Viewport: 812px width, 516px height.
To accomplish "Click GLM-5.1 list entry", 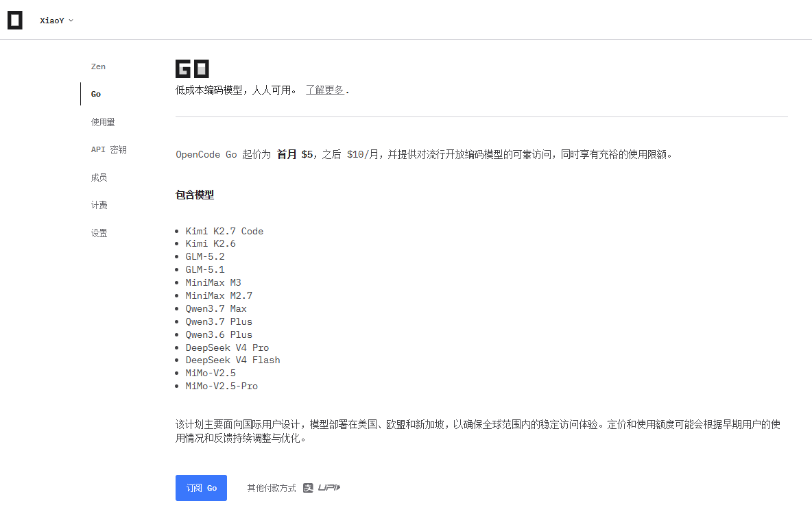I will point(205,269).
